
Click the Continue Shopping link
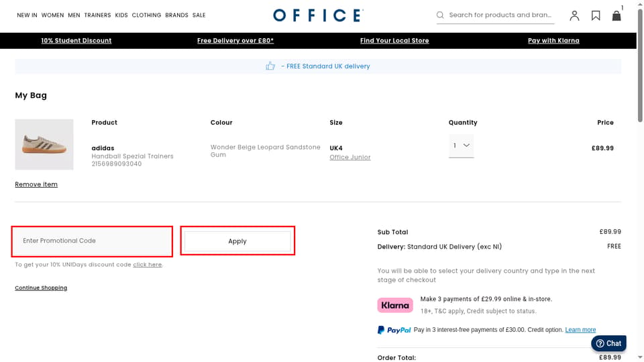(x=41, y=288)
